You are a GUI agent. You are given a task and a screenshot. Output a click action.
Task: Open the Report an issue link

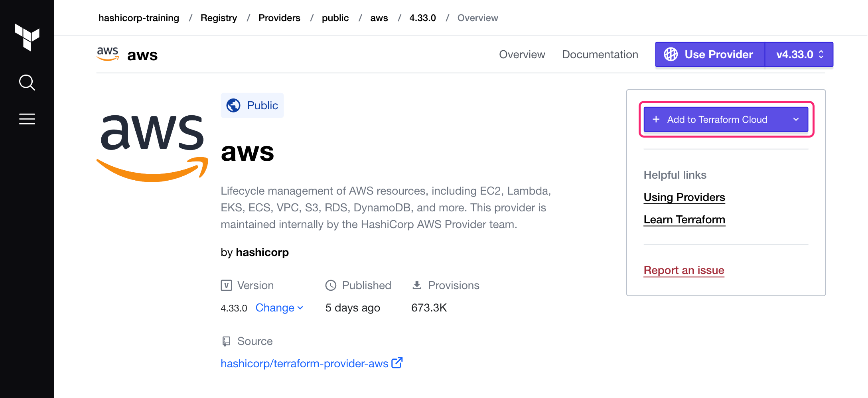coord(683,270)
